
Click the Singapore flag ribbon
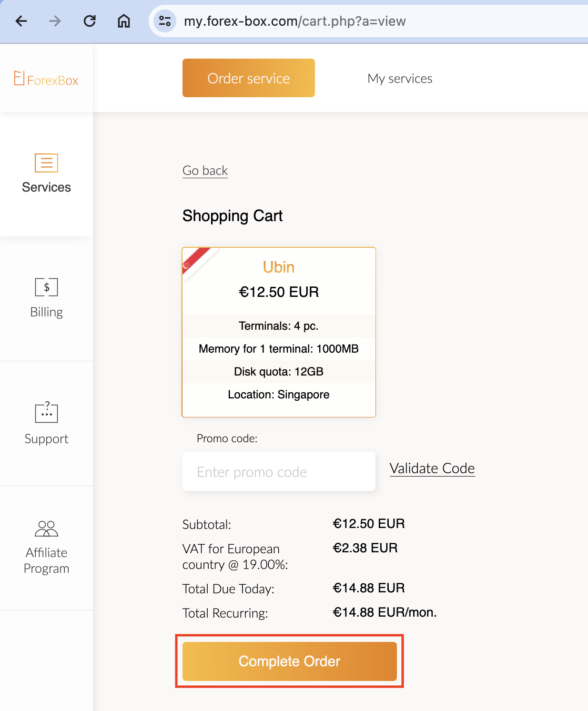(196, 260)
